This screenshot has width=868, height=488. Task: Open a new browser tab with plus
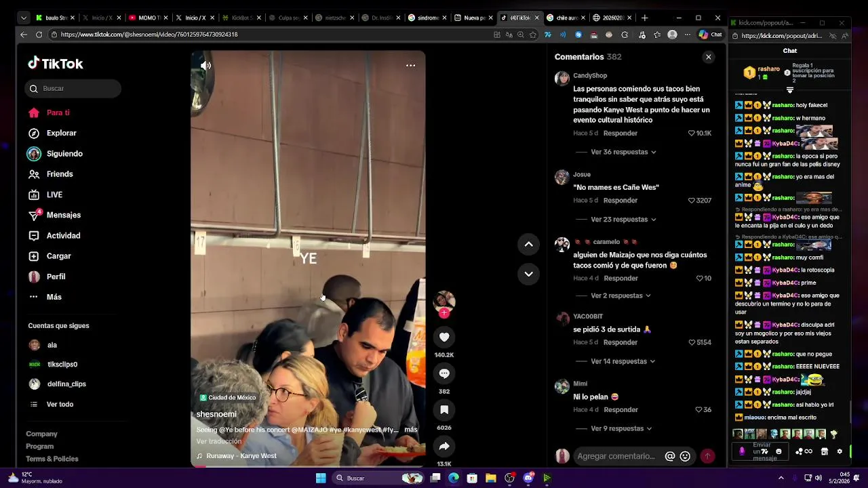[x=644, y=18]
